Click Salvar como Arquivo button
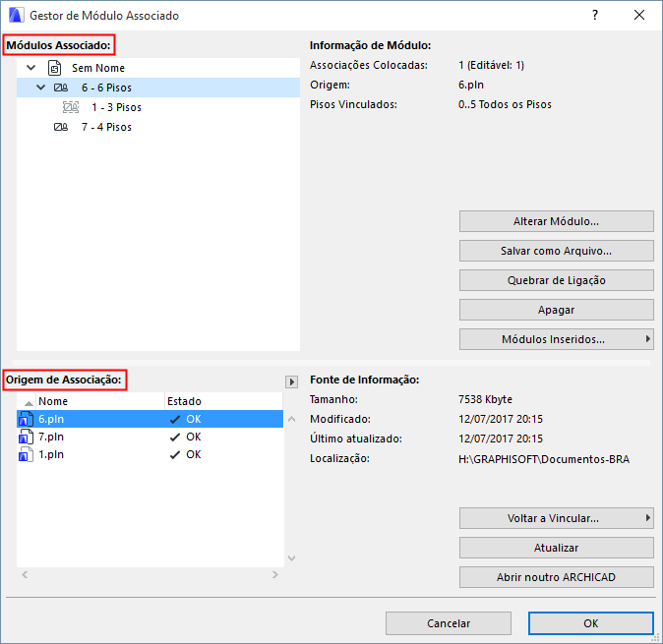The image size is (663, 644). click(x=557, y=251)
